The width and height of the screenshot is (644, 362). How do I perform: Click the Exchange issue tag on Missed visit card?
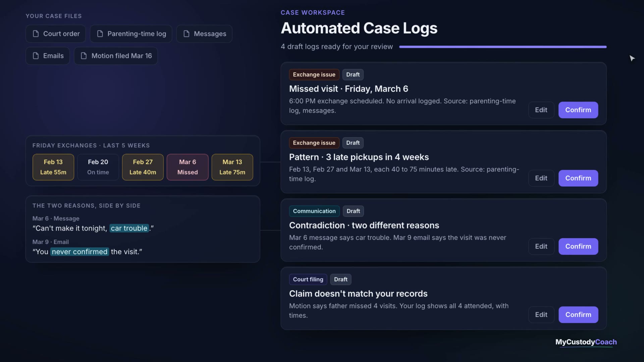[314, 75]
